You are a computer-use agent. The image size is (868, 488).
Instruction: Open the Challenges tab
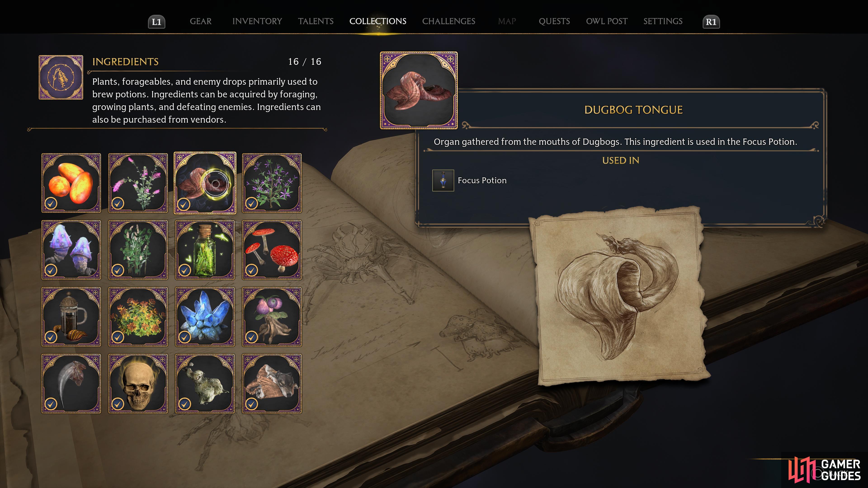coord(448,21)
